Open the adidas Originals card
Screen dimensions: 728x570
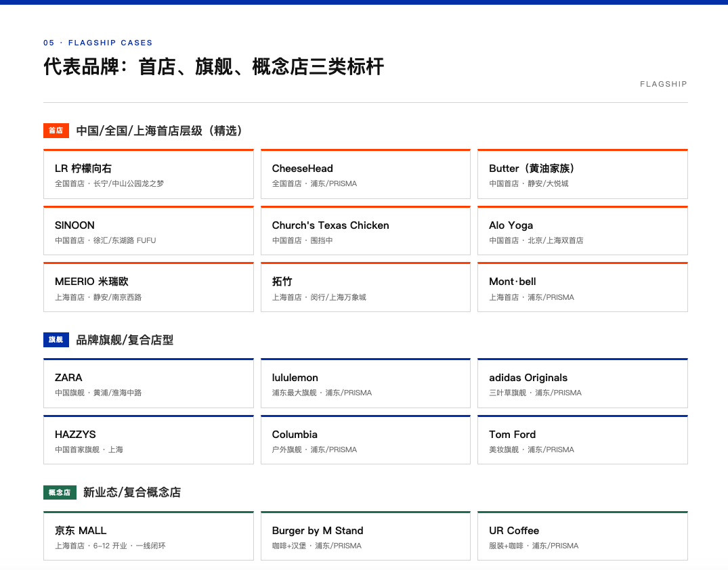tap(582, 383)
